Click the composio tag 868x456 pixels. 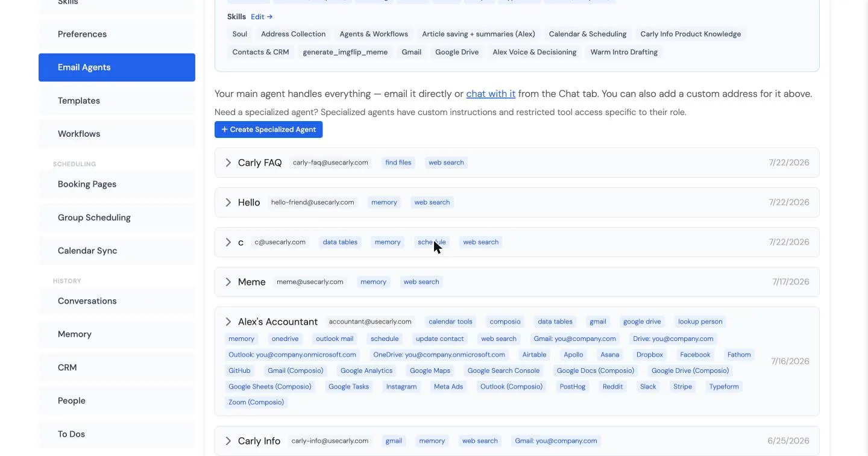tap(505, 322)
